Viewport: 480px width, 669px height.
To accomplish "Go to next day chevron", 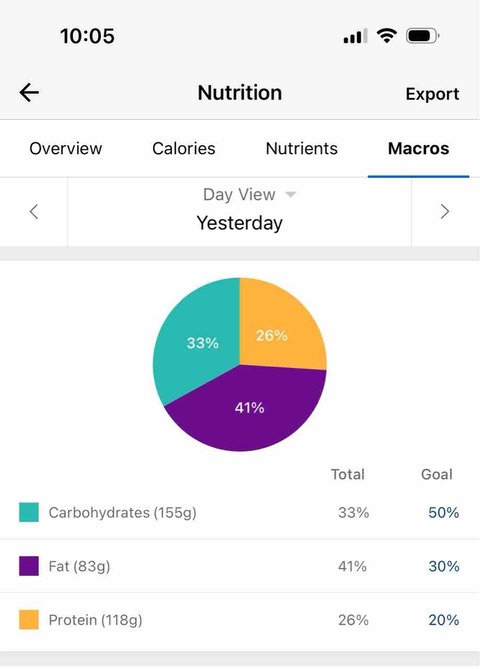I will pyautogui.click(x=445, y=212).
